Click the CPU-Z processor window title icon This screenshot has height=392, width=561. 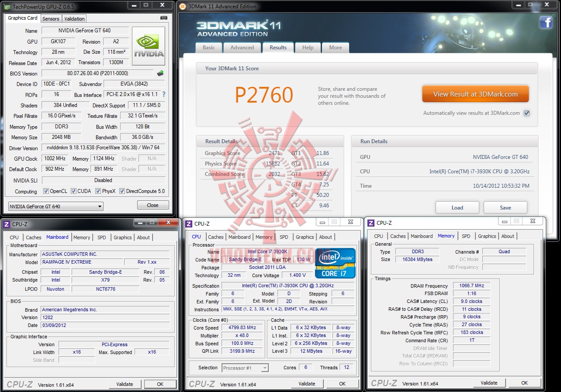click(x=189, y=224)
